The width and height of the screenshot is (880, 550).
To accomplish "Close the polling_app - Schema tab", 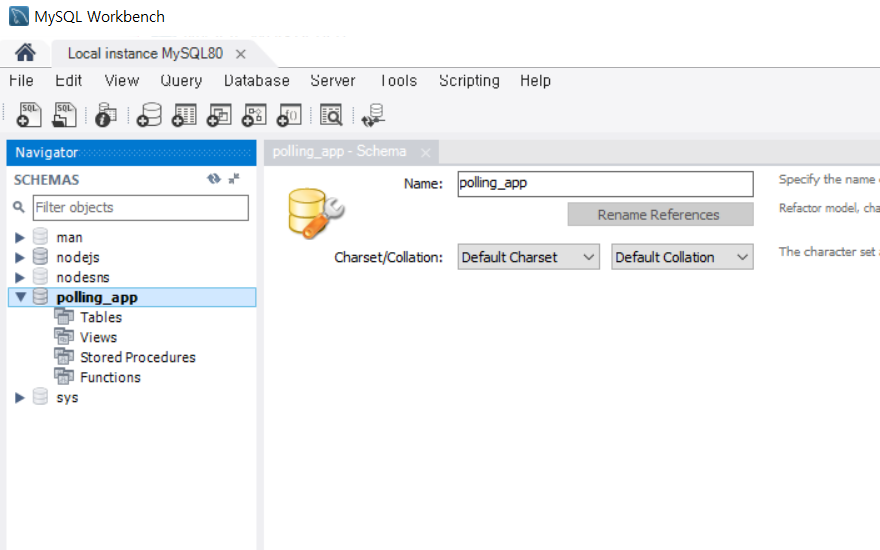I will click(x=426, y=153).
